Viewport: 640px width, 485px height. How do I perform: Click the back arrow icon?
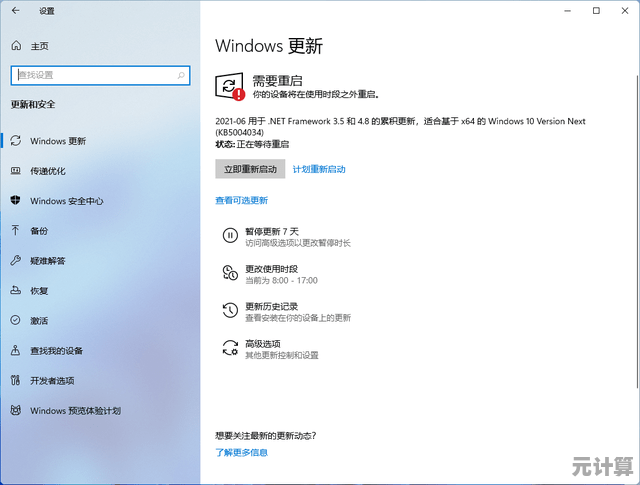click(x=16, y=11)
